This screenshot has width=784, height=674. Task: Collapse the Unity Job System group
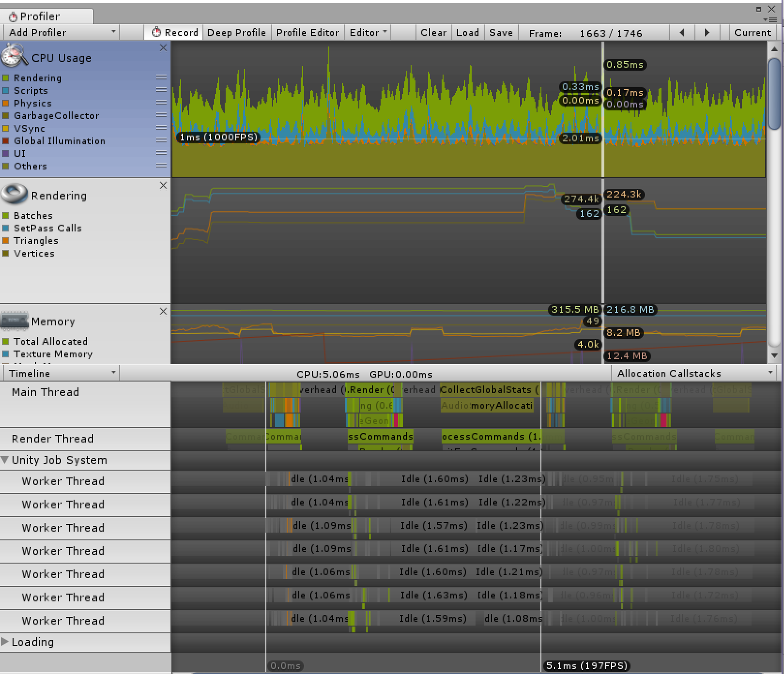tap(5, 460)
